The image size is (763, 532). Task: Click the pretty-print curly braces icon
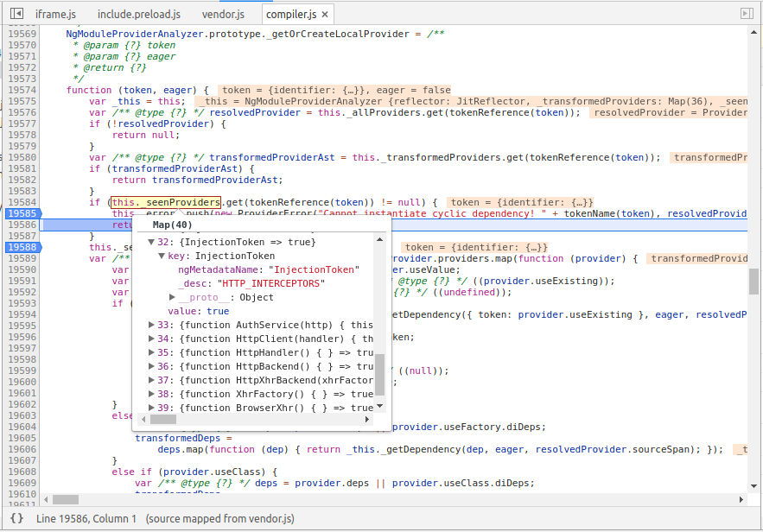click(x=16, y=518)
